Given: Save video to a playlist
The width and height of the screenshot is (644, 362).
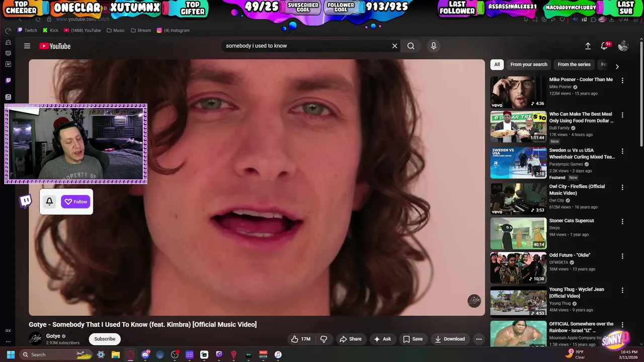Looking at the screenshot, I should tap(413, 339).
